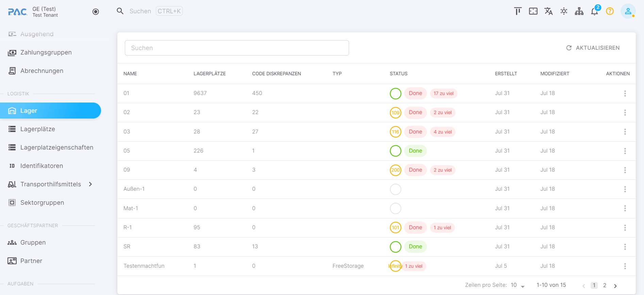The image size is (644, 295).
Task: Sort by NAME column header
Action: click(130, 74)
